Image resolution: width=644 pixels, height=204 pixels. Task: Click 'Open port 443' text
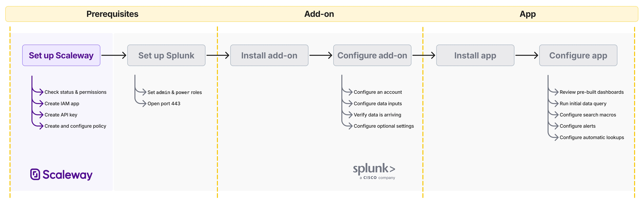tap(164, 104)
